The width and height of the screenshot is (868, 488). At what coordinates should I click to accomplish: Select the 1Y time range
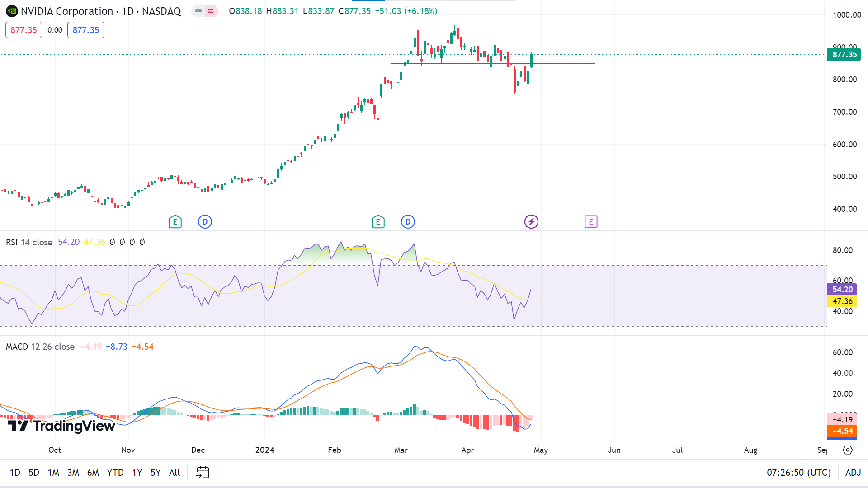[x=137, y=473]
